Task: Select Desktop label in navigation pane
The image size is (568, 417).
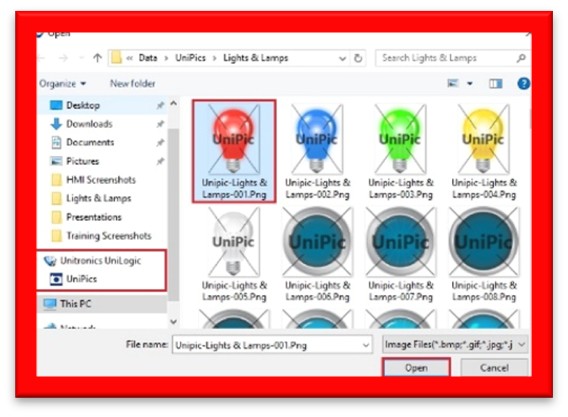Action: 83,105
